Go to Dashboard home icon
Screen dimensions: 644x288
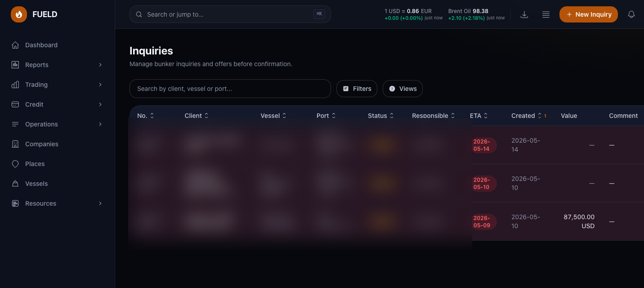15,45
